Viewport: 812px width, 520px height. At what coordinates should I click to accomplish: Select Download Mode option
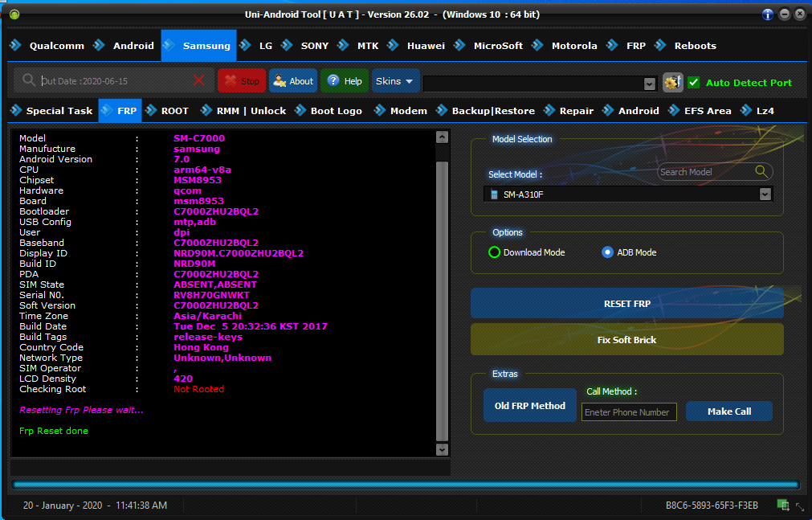point(495,252)
